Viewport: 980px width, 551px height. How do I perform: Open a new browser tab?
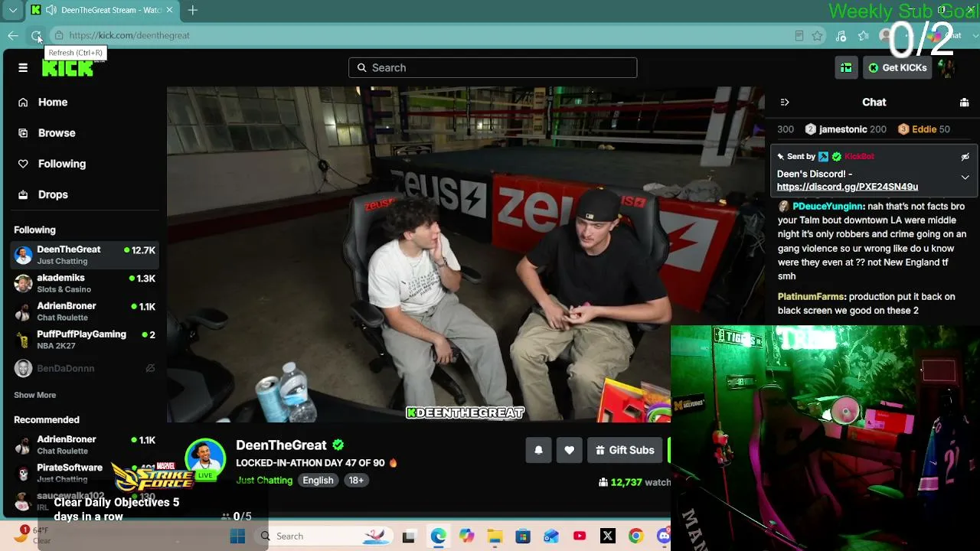193,10
